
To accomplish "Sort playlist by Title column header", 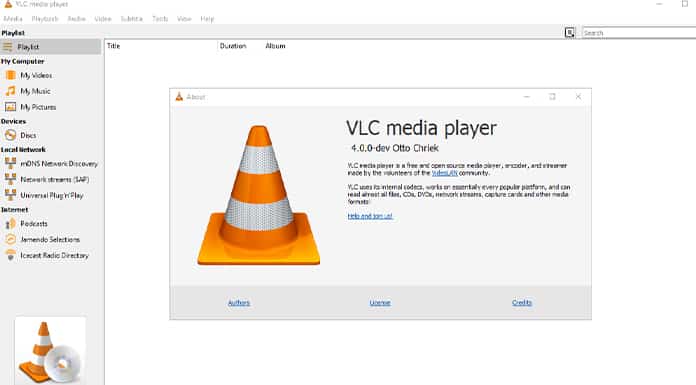I will tap(114, 46).
